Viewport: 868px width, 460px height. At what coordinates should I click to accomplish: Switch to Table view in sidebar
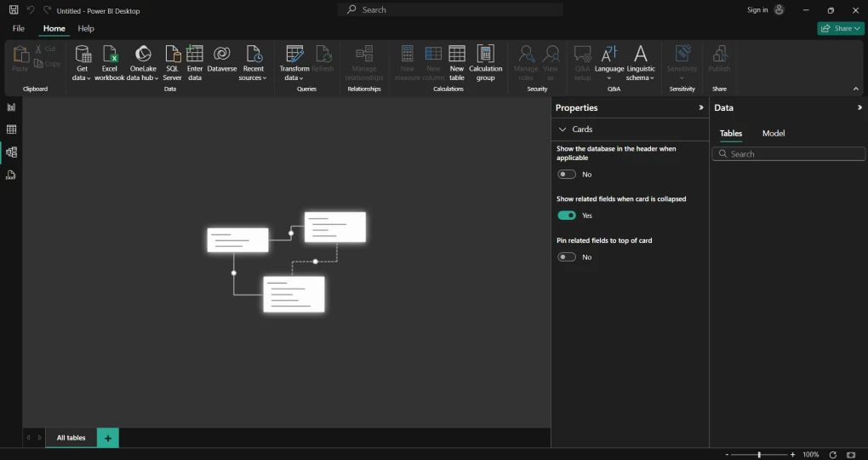(x=11, y=129)
